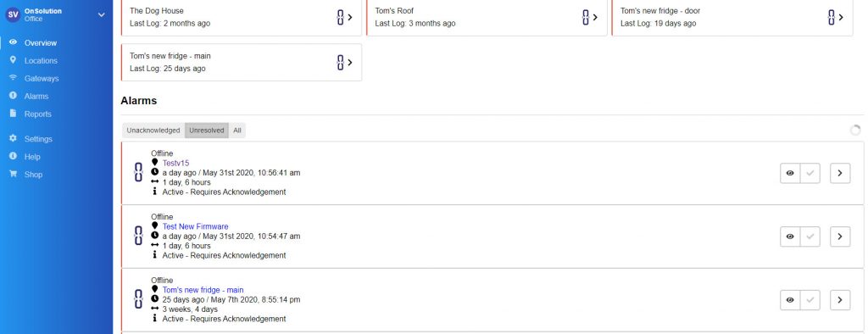Image resolution: width=868 pixels, height=334 pixels.
Task: Select Tom's new fridge - door card
Action: click(732, 17)
